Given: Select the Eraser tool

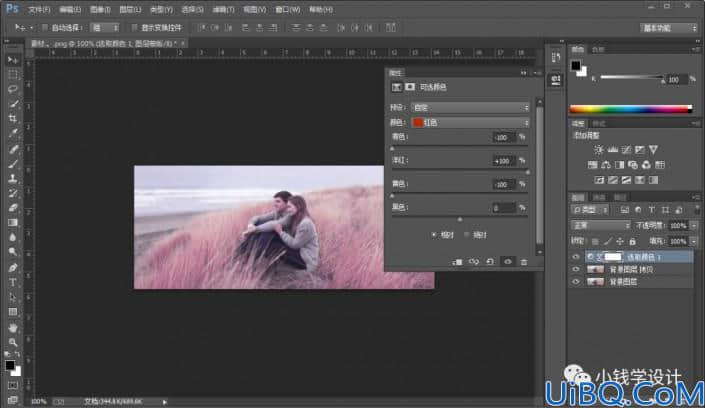Looking at the screenshot, I should click(13, 208).
